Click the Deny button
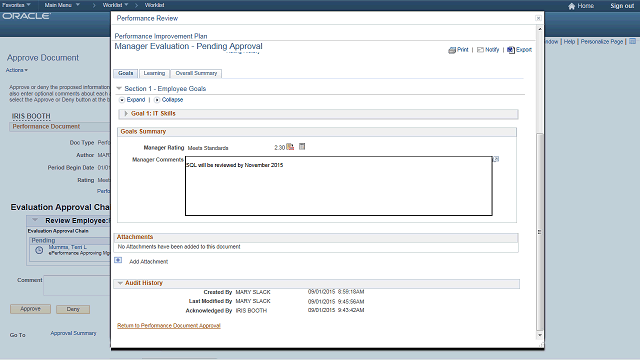This screenshot has height=360, width=640. [73, 309]
